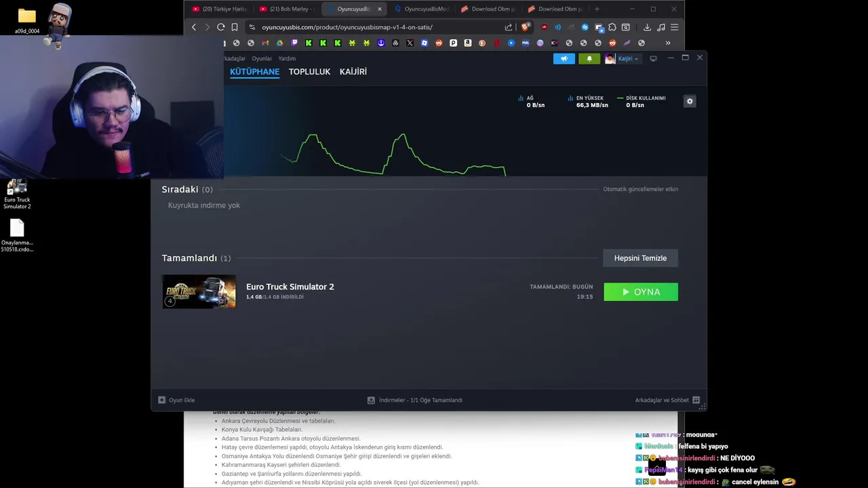The image size is (868, 488).
Task: Switch Steam to Big Picture mode icon
Action: [653, 58]
